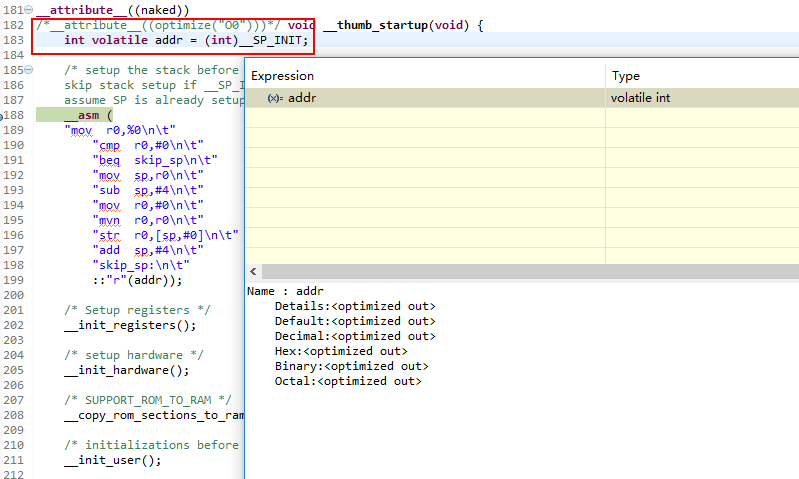Click the __attribute__((naked)) text on line 181

point(113,10)
